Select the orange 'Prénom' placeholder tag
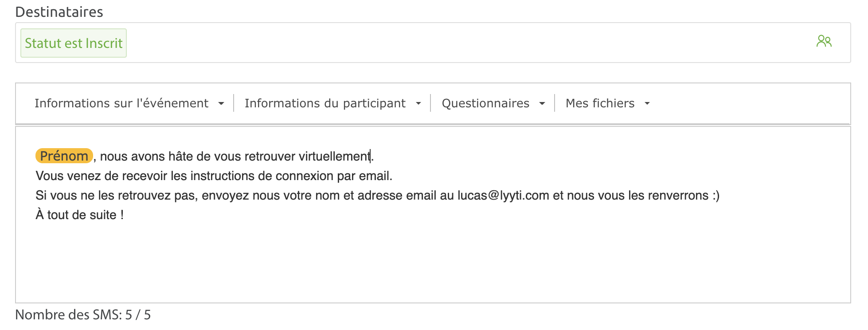 64,156
